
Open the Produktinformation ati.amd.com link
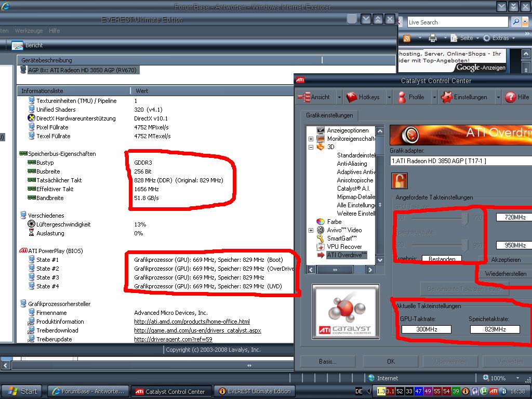coord(192,321)
